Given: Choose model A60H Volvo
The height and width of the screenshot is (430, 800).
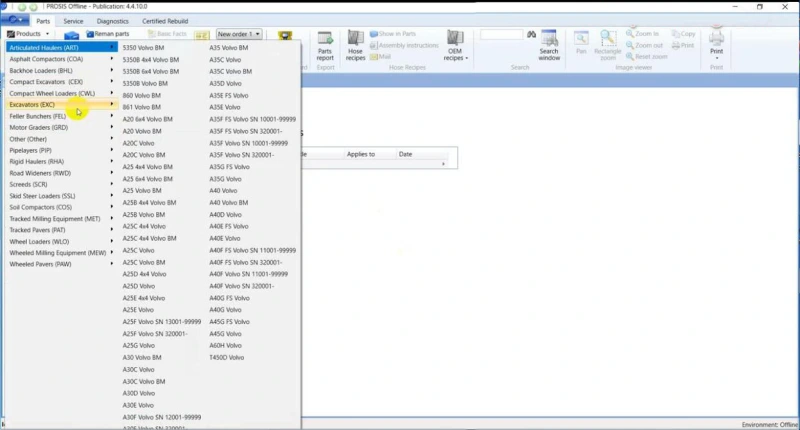Looking at the screenshot, I should [x=226, y=345].
